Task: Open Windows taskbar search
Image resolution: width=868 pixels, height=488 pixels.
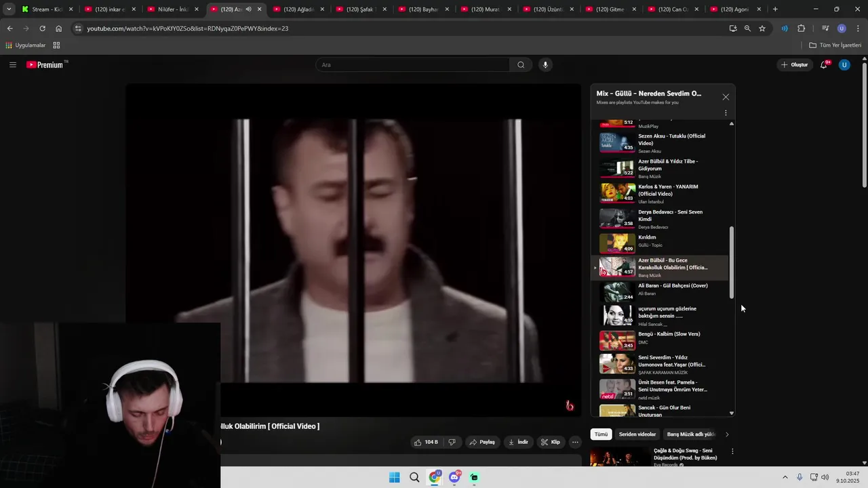Action: click(x=414, y=477)
